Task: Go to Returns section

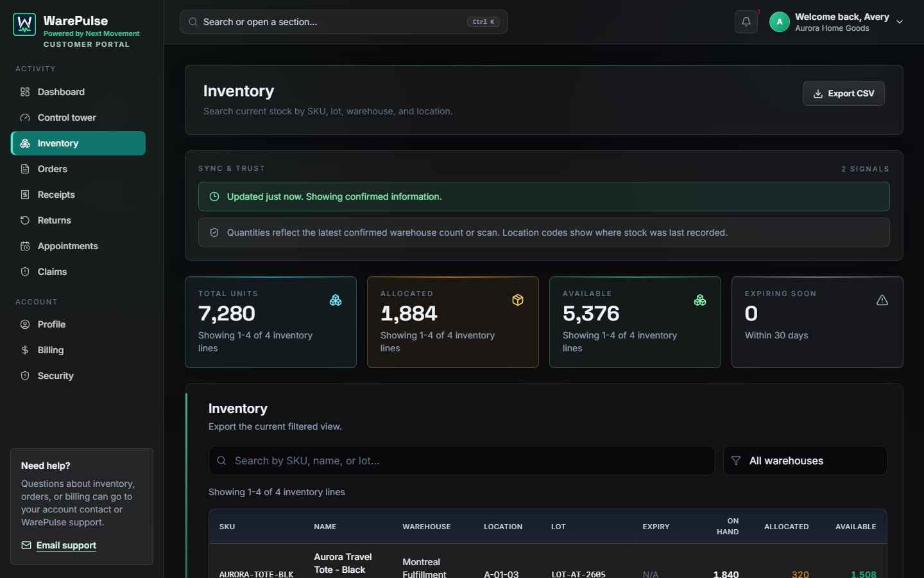Action: [78, 220]
